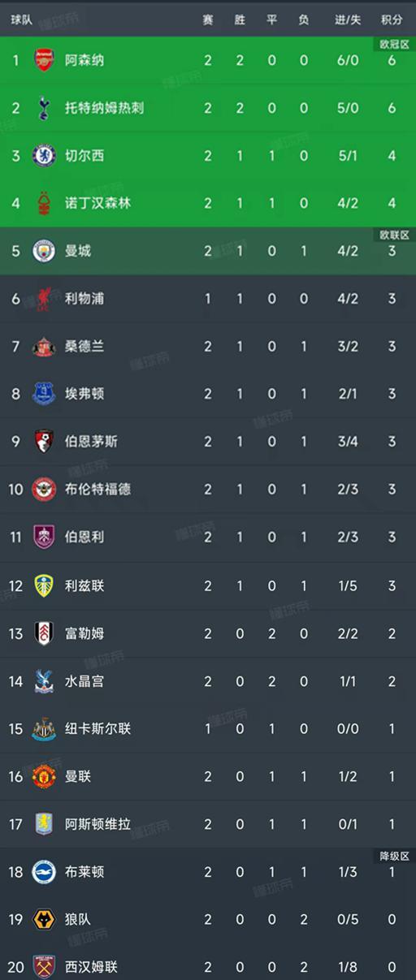Image resolution: width=416 pixels, height=980 pixels.
Task: Click the West Ham United crest
Action: 44,967
